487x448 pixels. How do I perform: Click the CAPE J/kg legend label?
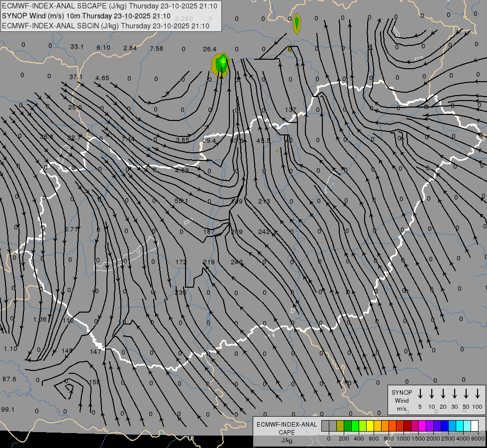[287, 433]
